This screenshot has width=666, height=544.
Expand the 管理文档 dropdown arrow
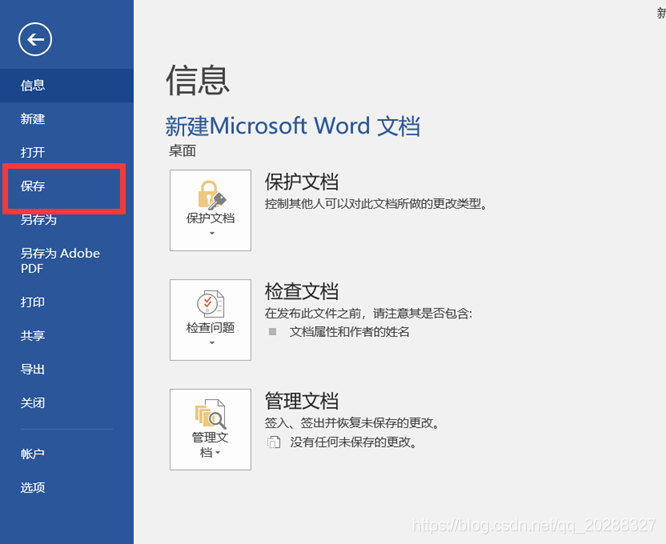tap(218, 453)
